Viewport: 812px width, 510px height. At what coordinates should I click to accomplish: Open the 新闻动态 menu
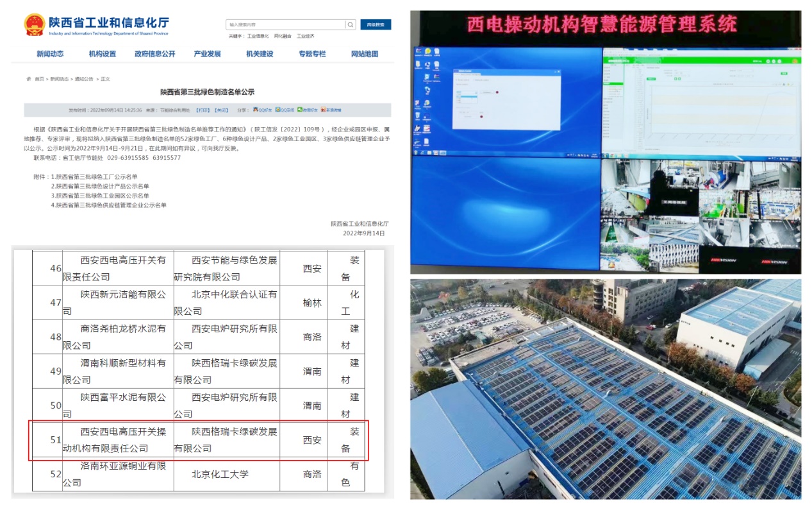[x=50, y=54]
